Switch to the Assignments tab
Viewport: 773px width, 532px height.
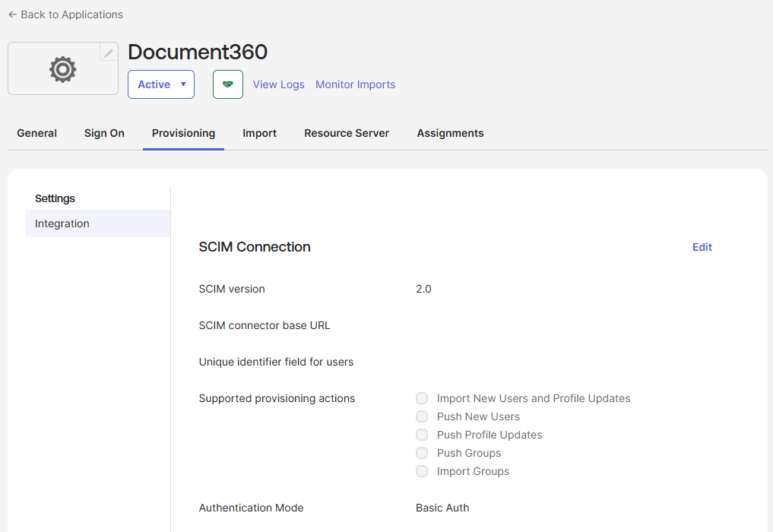coord(450,133)
